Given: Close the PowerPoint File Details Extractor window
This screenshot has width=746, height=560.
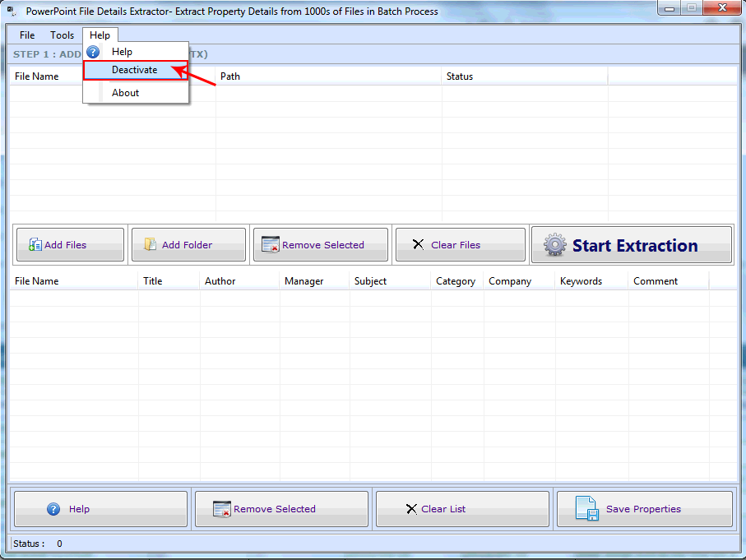Looking at the screenshot, I should pos(721,7).
